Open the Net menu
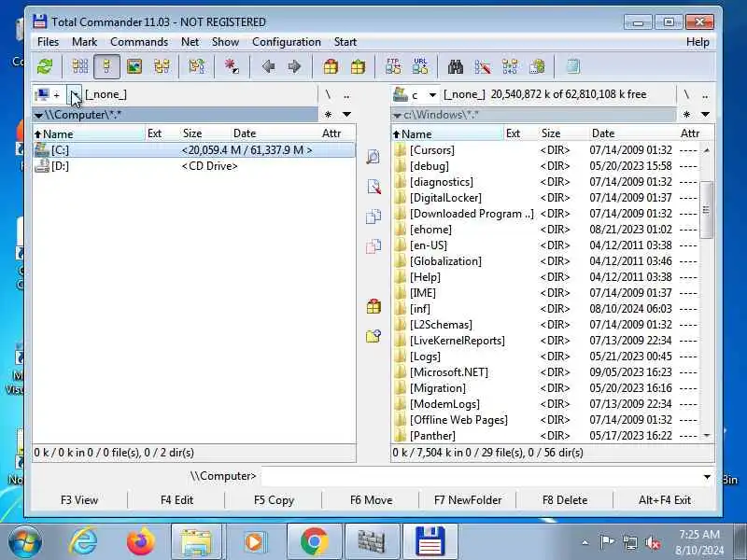 point(190,42)
